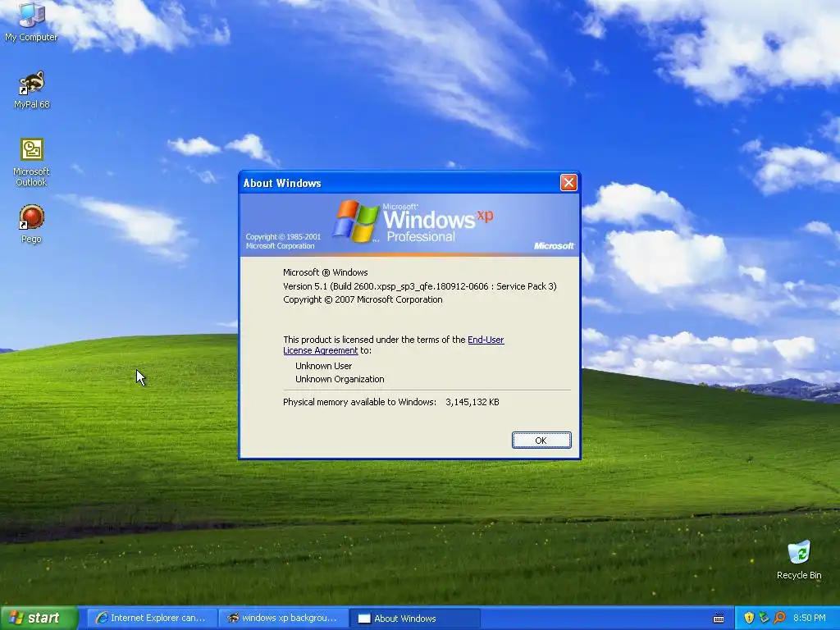Click the orange magnifier tray icon
Image resolution: width=840 pixels, height=630 pixels.
[779, 618]
